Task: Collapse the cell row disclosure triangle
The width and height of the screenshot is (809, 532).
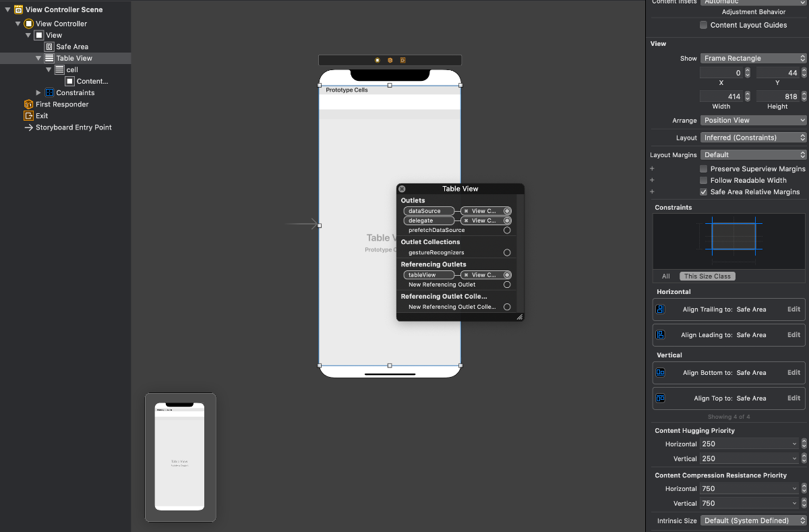Action: 49,69
